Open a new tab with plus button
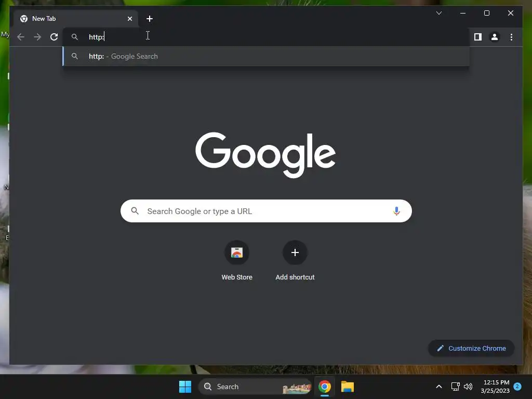 tap(150, 19)
